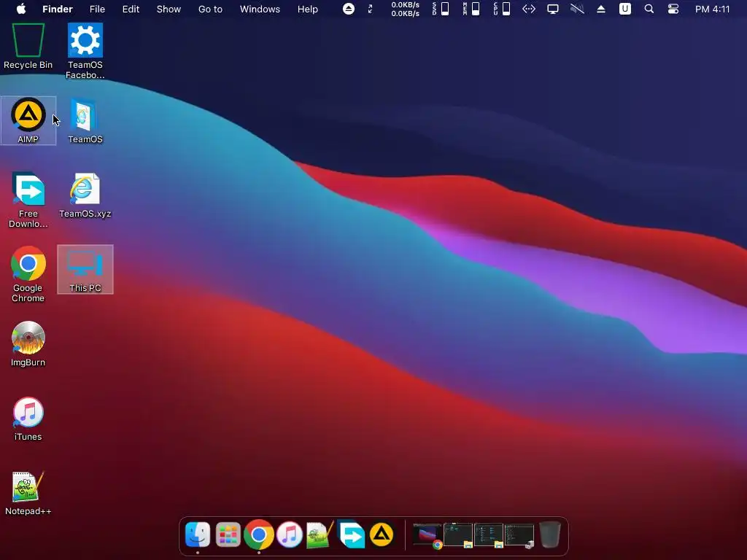This screenshot has height=560, width=747.
Task: Click the SSD usage indicator
Action: 441,9
